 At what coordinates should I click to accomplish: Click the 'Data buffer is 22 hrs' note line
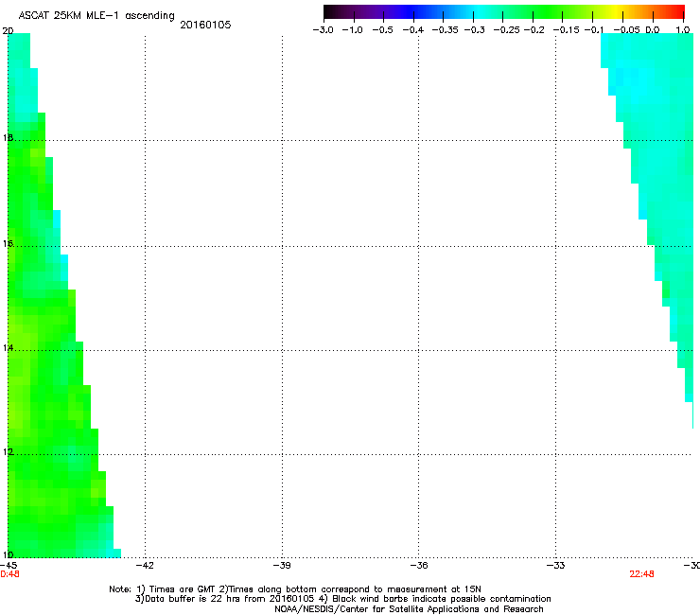point(342,599)
